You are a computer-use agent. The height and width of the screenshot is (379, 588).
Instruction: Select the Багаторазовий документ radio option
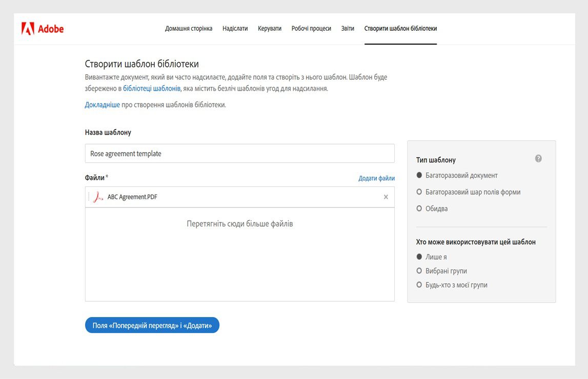[419, 175]
